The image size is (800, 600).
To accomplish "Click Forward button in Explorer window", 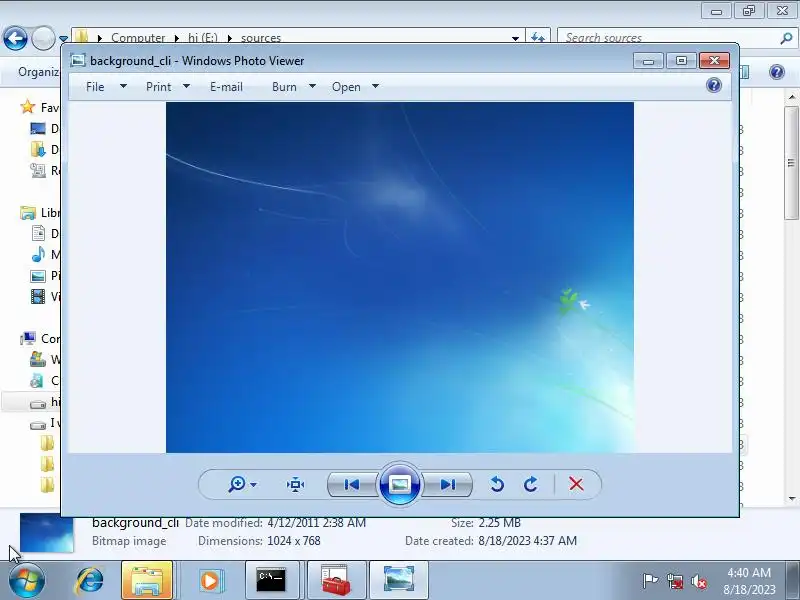I will 43,38.
